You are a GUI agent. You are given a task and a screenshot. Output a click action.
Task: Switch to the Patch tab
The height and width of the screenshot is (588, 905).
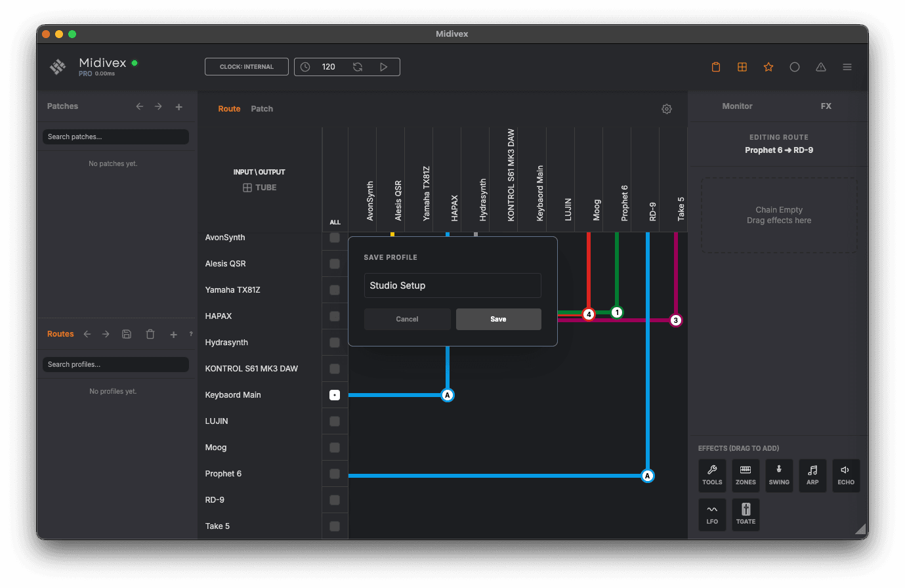click(262, 108)
